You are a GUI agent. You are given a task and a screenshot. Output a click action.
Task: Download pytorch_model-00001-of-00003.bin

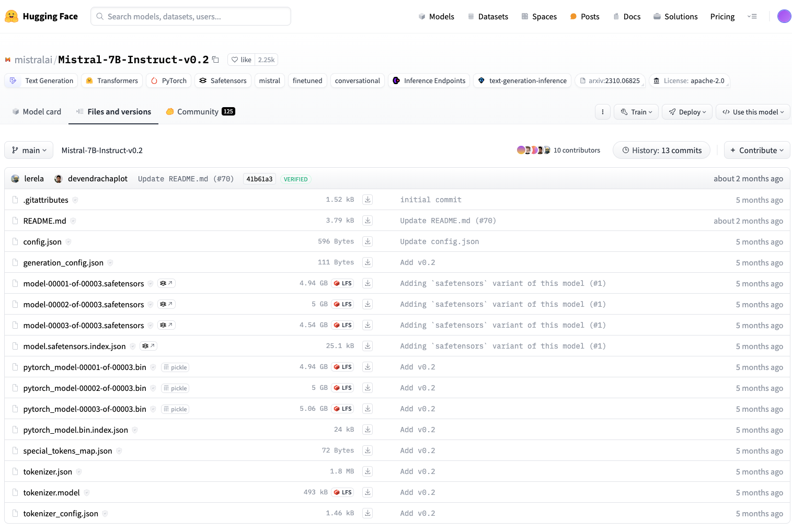(x=368, y=367)
